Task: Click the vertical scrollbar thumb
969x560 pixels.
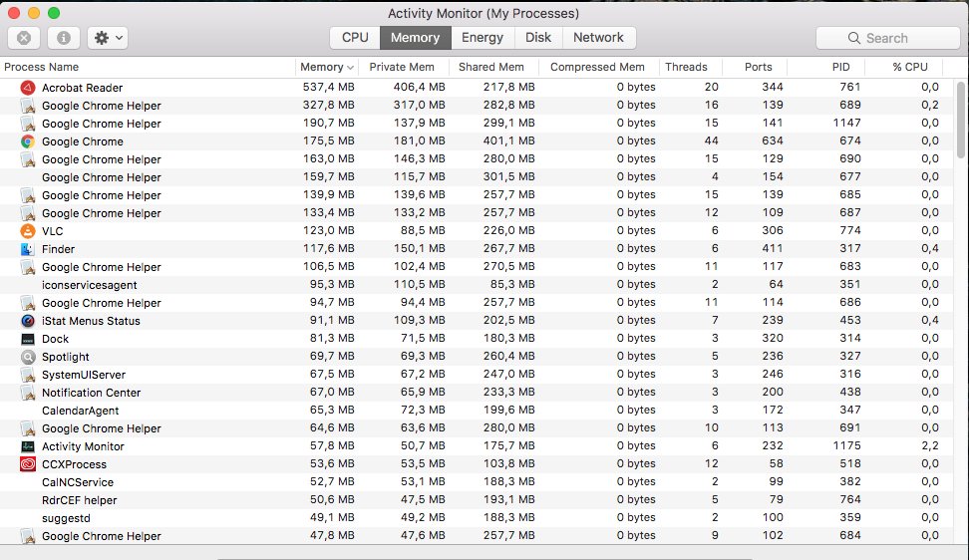Action: (961, 120)
